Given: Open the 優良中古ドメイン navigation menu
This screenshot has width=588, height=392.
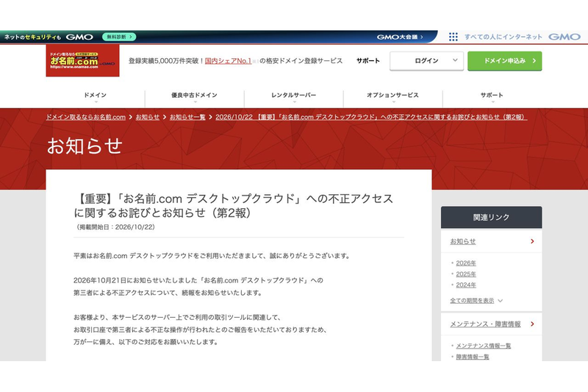Looking at the screenshot, I should click(194, 97).
